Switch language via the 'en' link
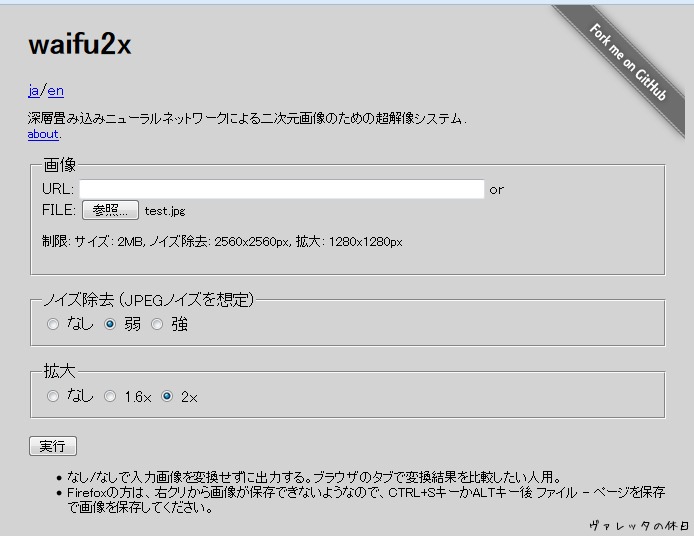Image resolution: width=694 pixels, height=536 pixels. (x=55, y=91)
